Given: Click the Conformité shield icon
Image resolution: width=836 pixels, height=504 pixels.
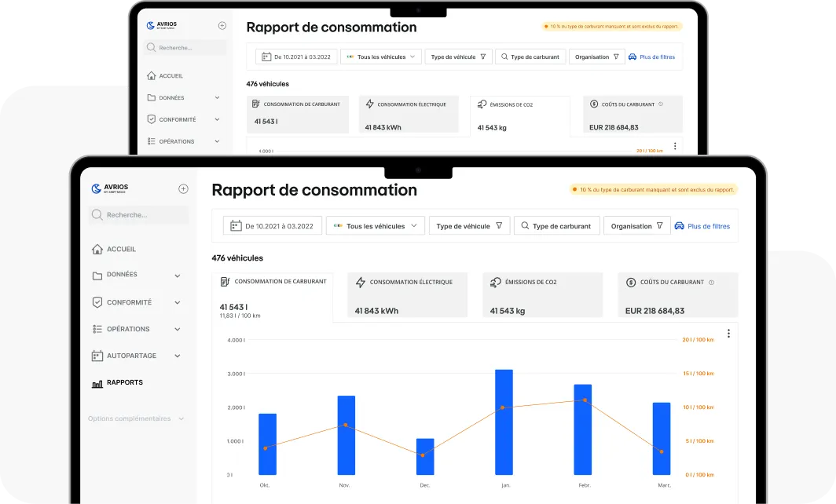Looking at the screenshot, I should 97,302.
